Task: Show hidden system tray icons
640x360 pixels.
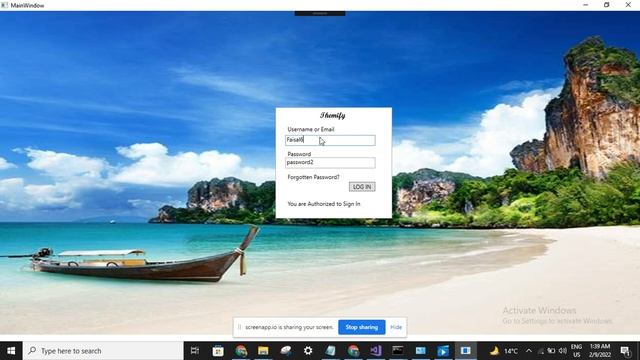Action: [529, 351]
